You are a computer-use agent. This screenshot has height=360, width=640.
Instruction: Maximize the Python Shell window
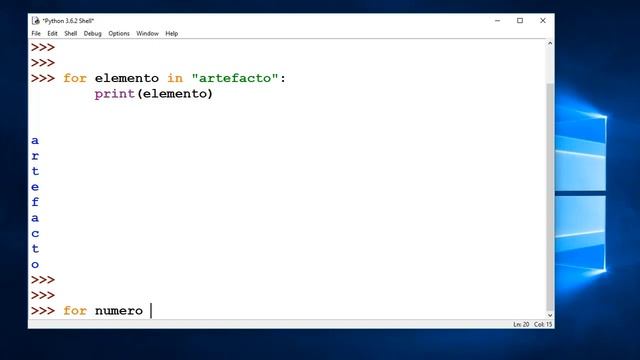(x=520, y=20)
